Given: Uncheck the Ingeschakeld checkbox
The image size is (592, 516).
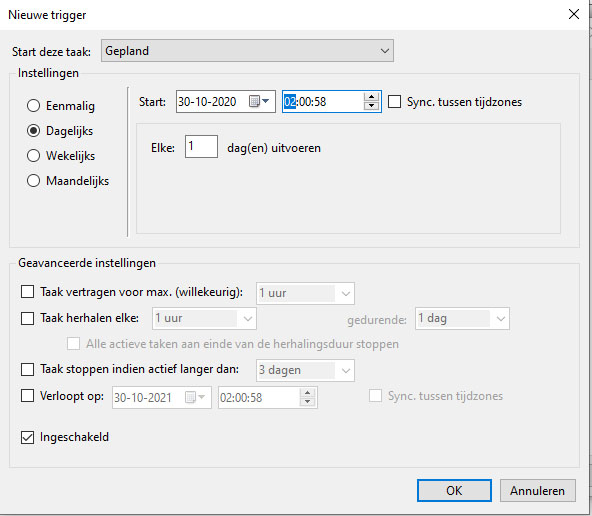Looking at the screenshot, I should pyautogui.click(x=27, y=437).
